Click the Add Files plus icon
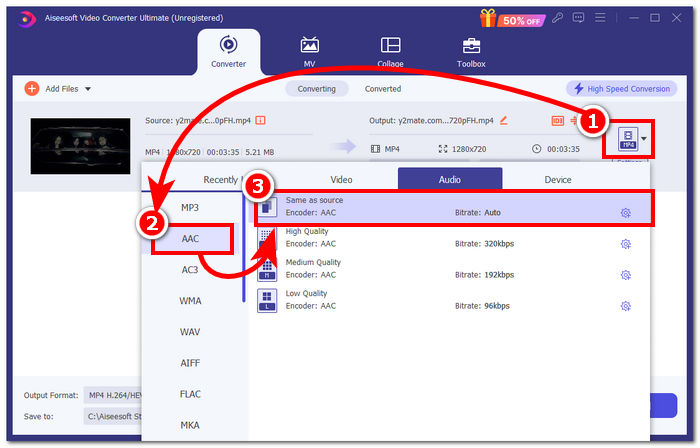This screenshot has height=448, width=700. click(31, 88)
